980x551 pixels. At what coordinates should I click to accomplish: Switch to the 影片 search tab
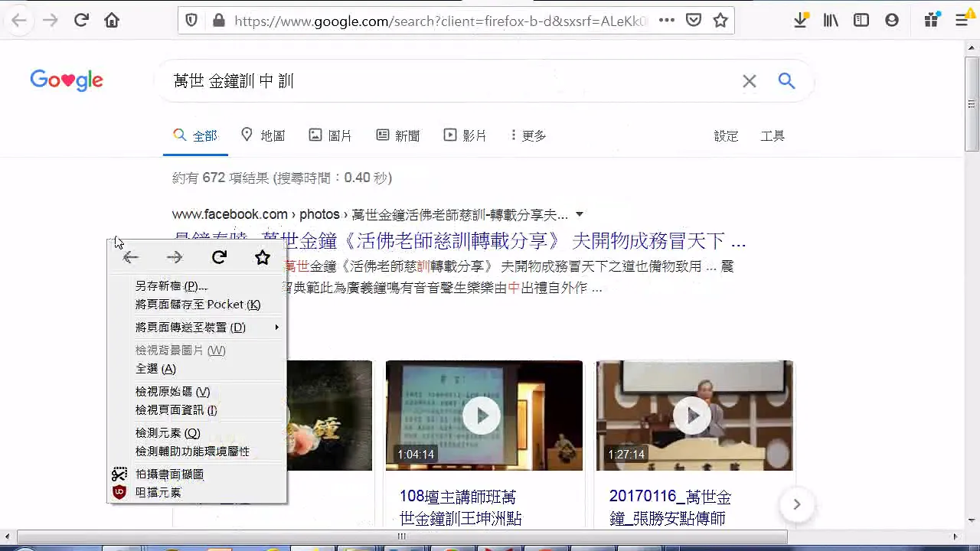coord(465,135)
